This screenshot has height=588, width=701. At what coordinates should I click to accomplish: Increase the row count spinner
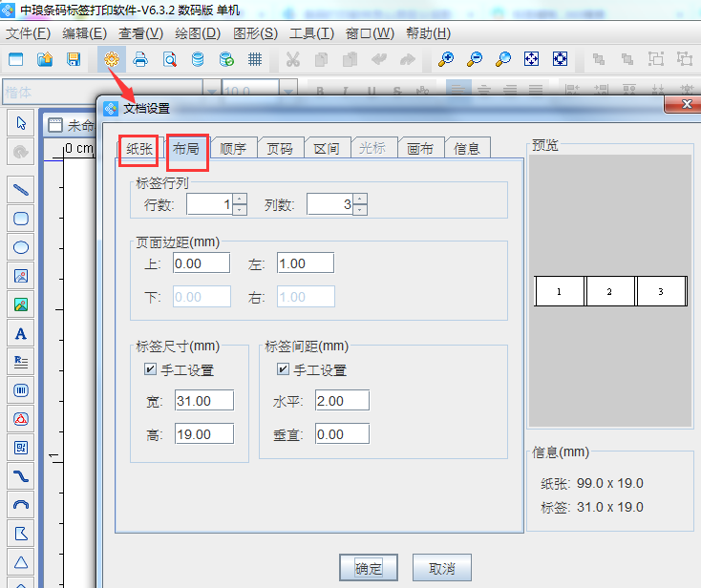[240, 199]
